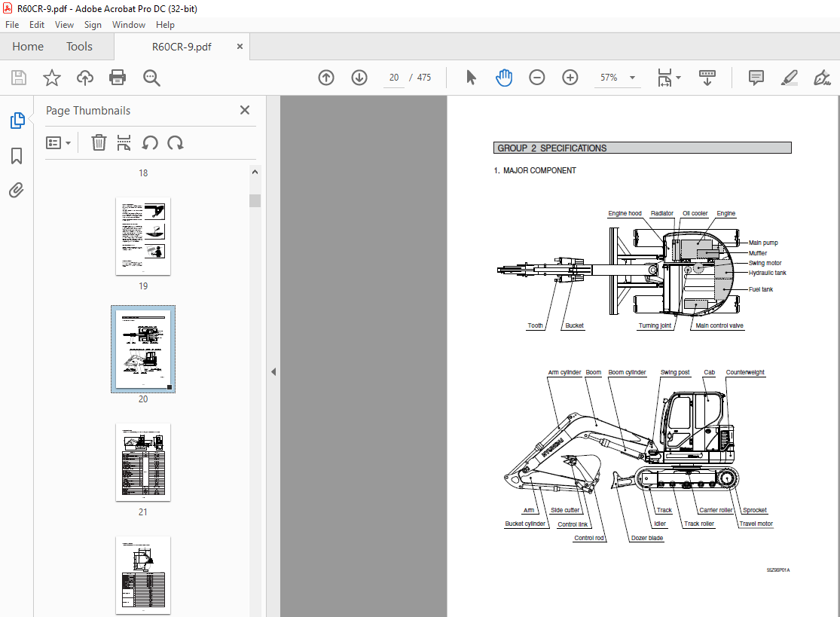The image size is (840, 617).
Task: Zoom in with the plus button
Action: 570,78
